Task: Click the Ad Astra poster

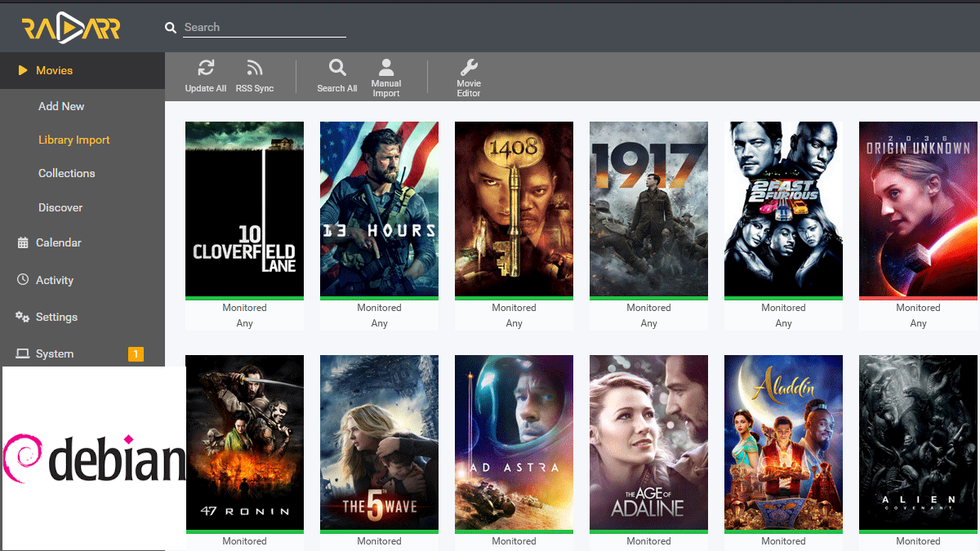Action: (514, 442)
